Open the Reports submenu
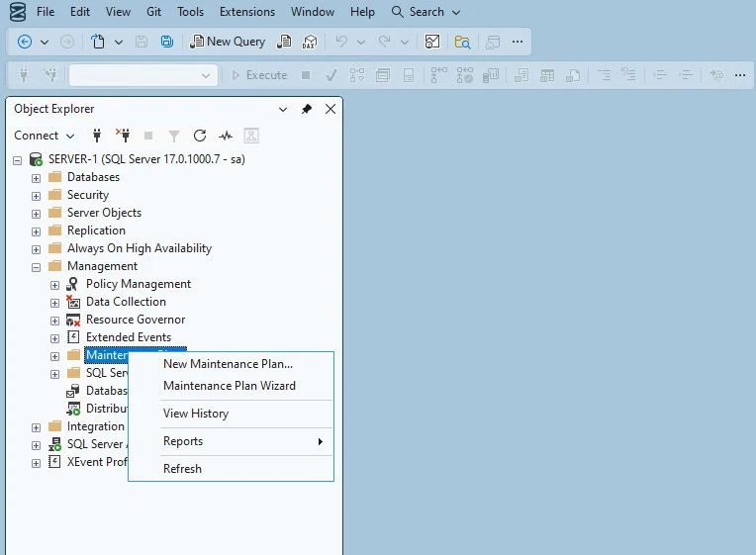The width and height of the screenshot is (756, 555). click(x=231, y=441)
